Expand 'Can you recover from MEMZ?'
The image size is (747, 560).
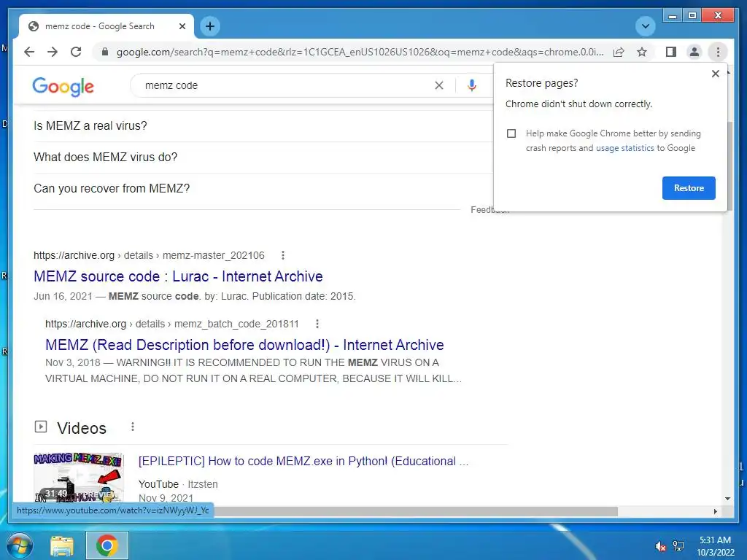(262, 189)
